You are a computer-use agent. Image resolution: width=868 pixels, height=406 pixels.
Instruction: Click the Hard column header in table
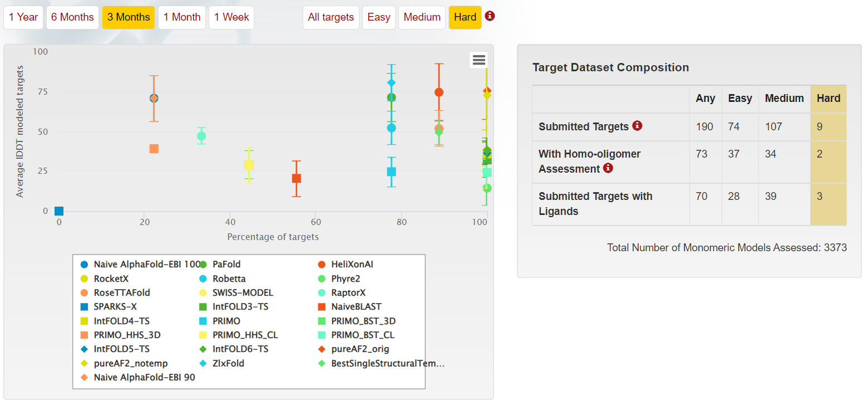(x=828, y=99)
